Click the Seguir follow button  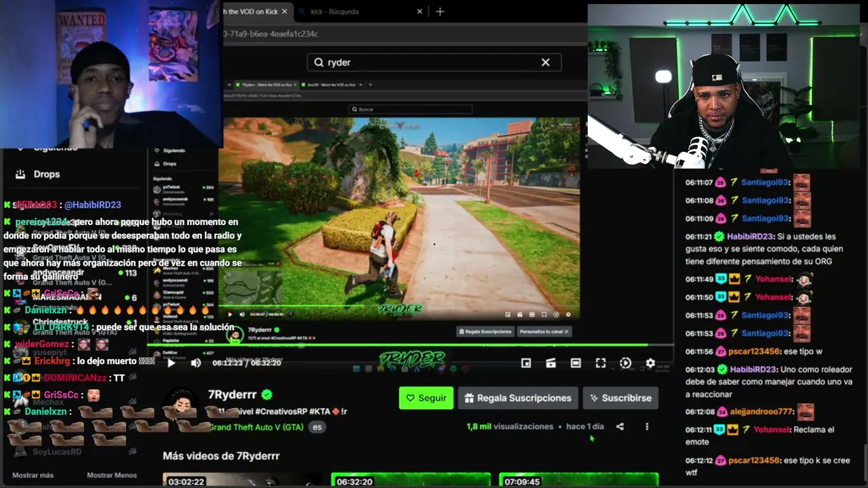pyautogui.click(x=427, y=398)
